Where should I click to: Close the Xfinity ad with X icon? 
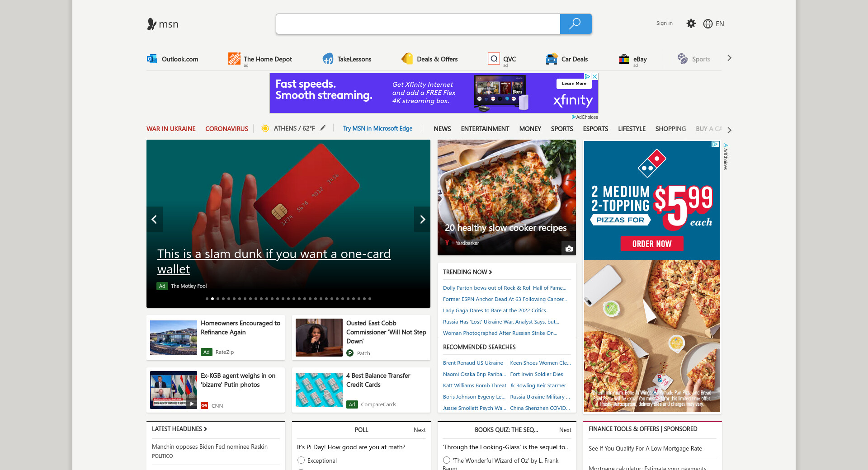pyautogui.click(x=595, y=76)
